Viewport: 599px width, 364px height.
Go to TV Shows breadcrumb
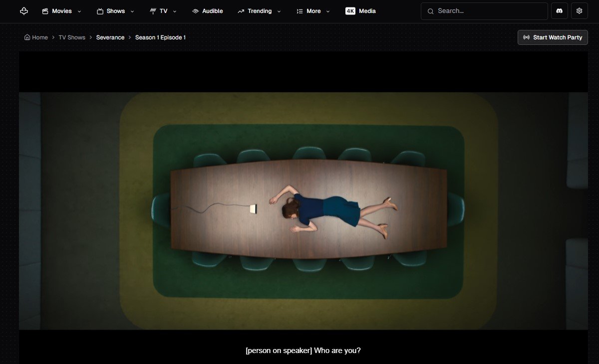pyautogui.click(x=72, y=37)
